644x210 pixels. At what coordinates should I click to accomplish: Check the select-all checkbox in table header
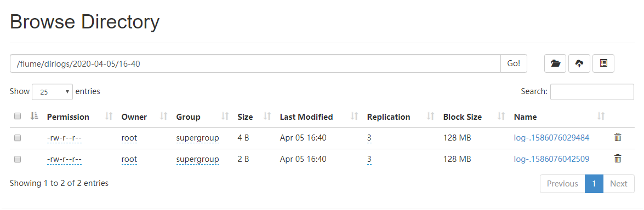pyautogui.click(x=17, y=116)
